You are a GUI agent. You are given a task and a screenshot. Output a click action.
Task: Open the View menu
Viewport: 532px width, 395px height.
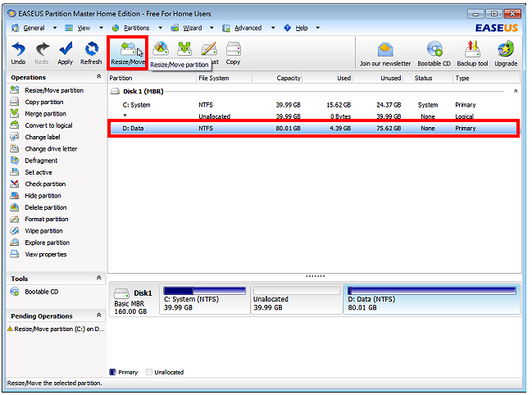(84, 28)
